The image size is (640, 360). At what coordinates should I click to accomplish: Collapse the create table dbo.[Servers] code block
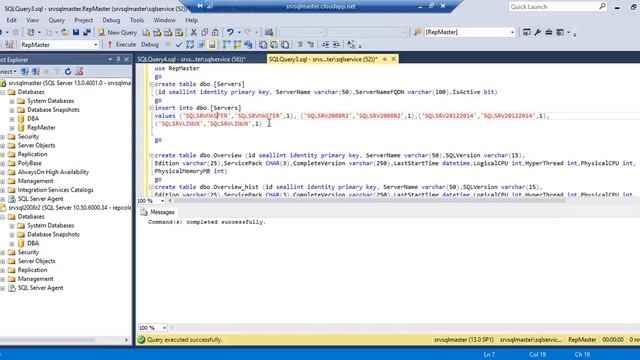coord(151,84)
